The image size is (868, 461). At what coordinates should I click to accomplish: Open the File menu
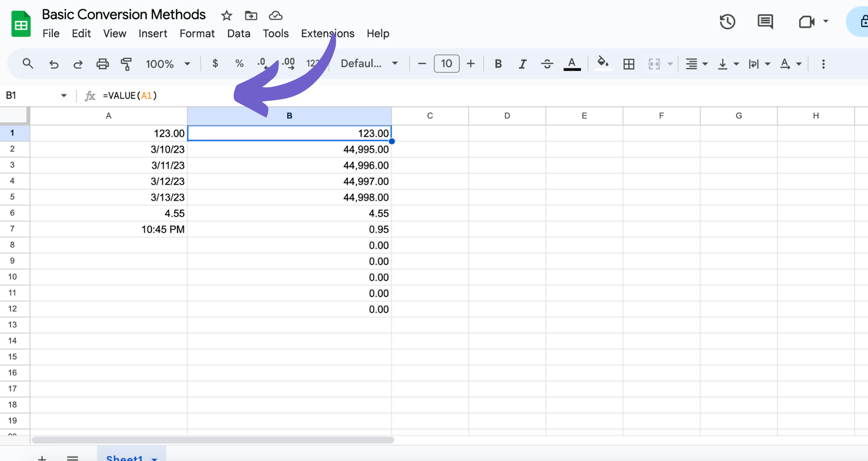tap(51, 33)
